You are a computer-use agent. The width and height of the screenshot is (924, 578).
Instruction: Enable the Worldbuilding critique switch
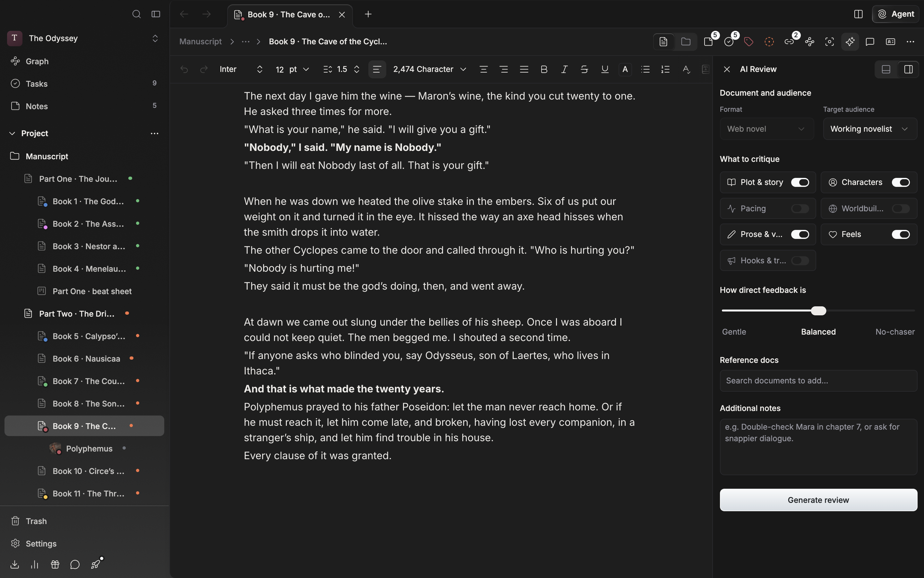pyautogui.click(x=901, y=208)
